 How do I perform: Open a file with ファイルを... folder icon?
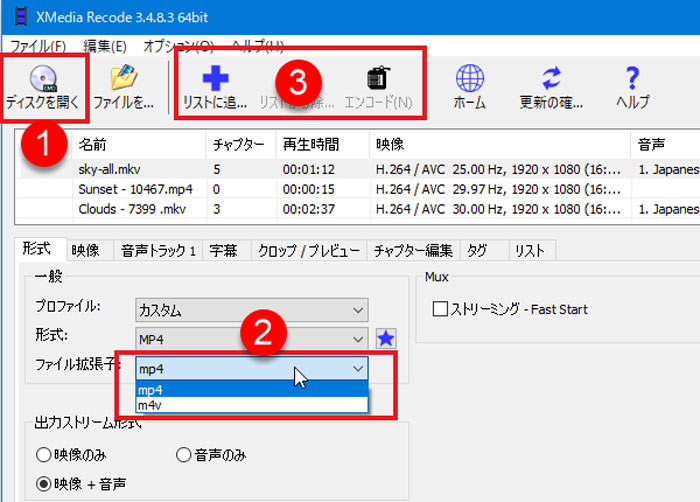pos(124,77)
